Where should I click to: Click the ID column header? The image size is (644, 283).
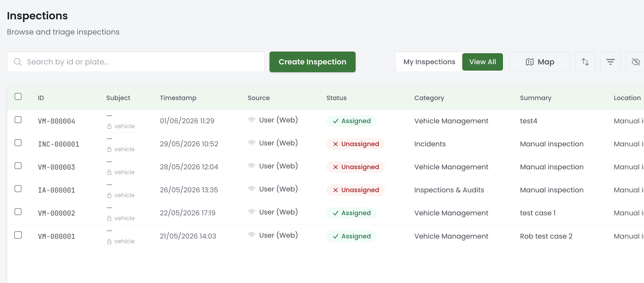click(x=41, y=98)
